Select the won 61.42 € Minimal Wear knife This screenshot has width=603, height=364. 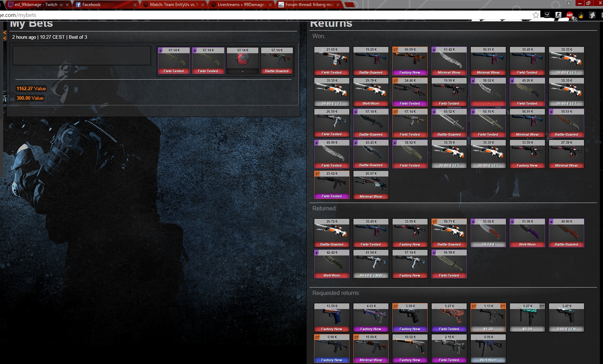(449, 61)
